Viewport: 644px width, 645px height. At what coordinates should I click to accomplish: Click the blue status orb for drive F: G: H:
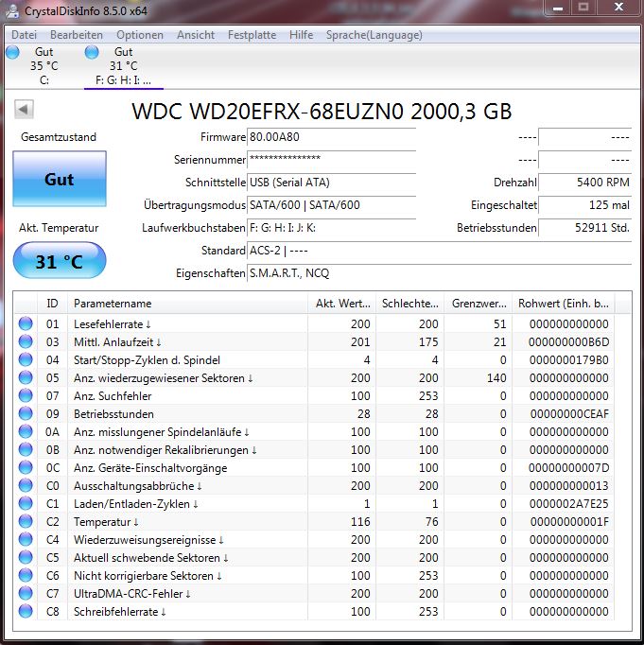tap(92, 52)
